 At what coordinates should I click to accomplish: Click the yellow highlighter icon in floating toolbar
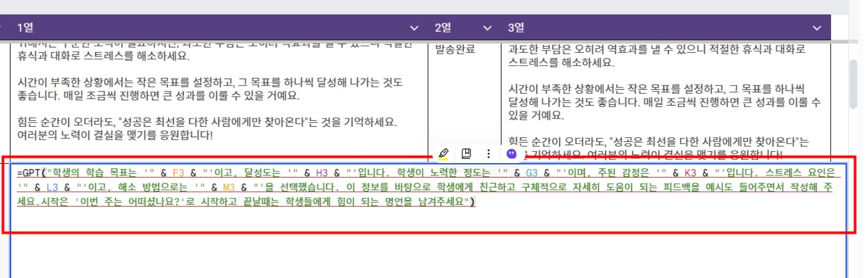(x=444, y=154)
